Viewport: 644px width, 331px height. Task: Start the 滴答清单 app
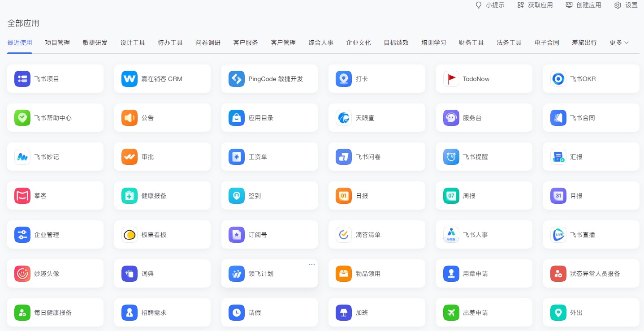(376, 235)
